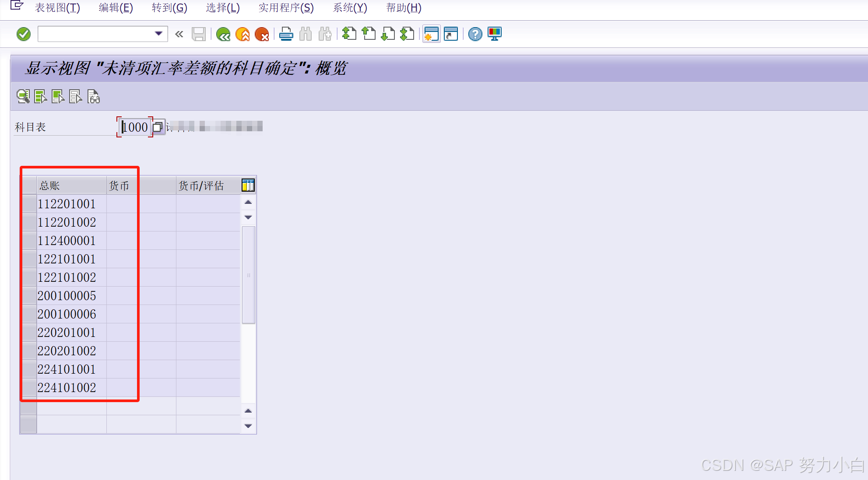Click the printer icon in the toolbar
The height and width of the screenshot is (480, 868).
[x=286, y=34]
